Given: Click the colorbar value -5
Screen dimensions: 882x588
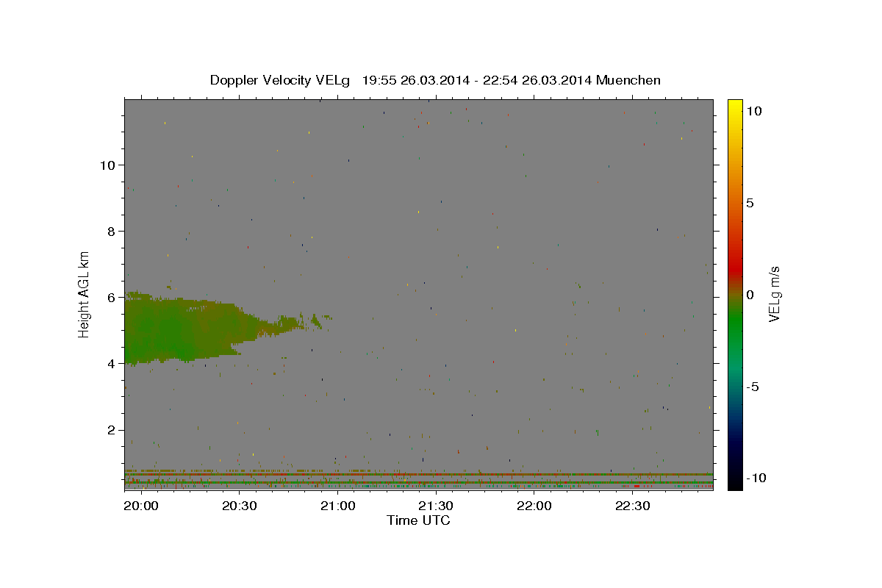Looking at the screenshot, I should 753,387.
